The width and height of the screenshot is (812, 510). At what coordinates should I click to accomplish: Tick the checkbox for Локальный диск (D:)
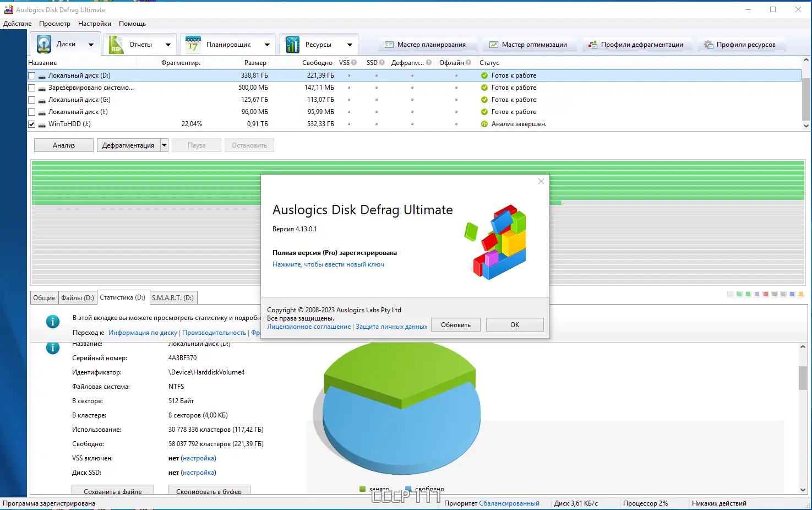[x=32, y=76]
